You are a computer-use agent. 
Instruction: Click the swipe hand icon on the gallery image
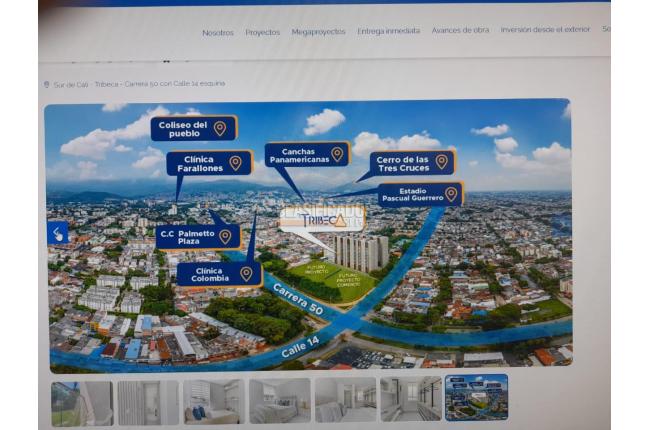pos(57,233)
